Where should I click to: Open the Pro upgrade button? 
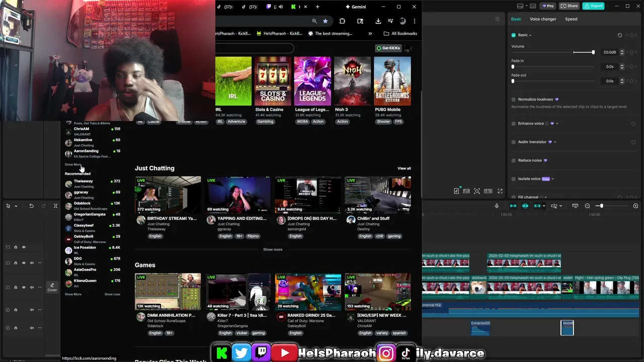pyautogui.click(x=547, y=6)
